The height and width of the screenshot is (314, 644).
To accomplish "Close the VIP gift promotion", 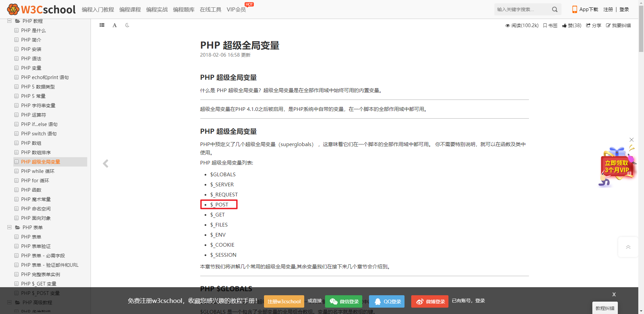I will click(632, 140).
